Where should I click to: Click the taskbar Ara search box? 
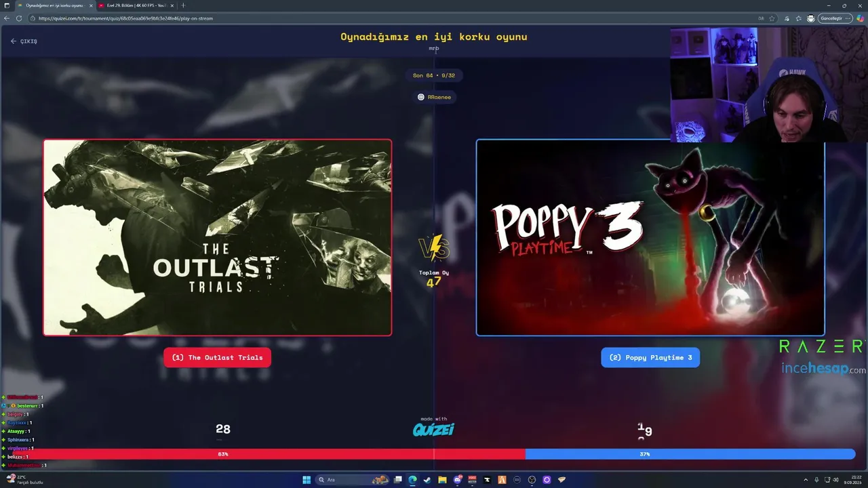coord(351,480)
